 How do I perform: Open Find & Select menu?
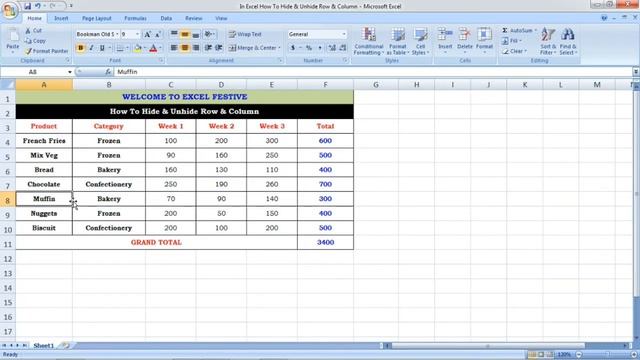click(x=568, y=41)
